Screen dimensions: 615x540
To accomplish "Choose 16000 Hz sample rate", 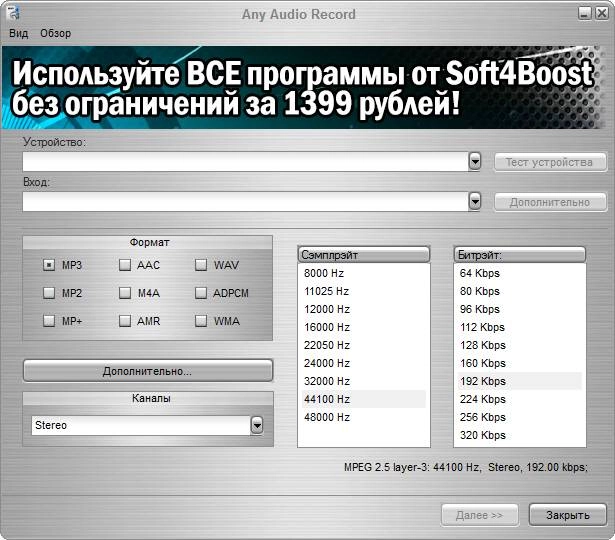I will pos(364,327).
